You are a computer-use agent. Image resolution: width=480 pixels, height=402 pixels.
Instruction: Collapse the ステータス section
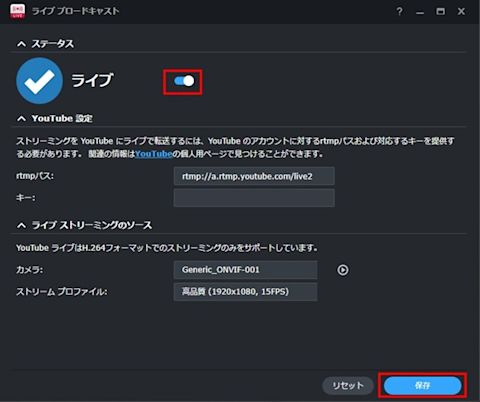click(21, 44)
